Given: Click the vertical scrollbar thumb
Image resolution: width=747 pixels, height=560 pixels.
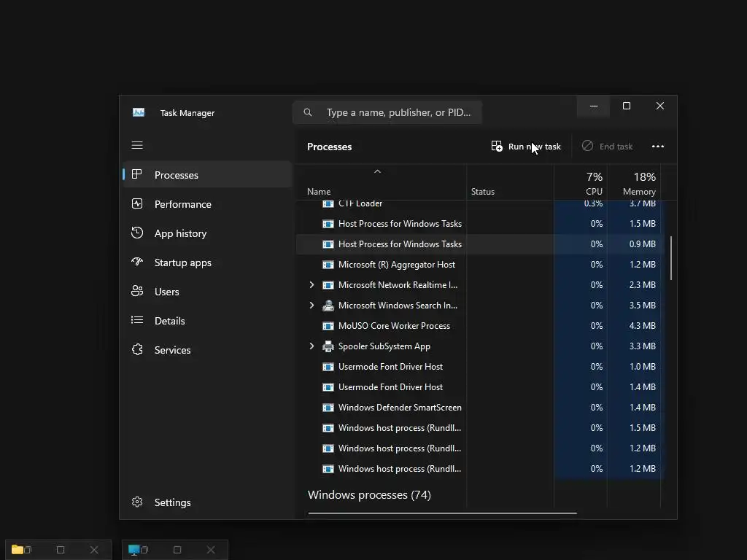Looking at the screenshot, I should (x=671, y=257).
